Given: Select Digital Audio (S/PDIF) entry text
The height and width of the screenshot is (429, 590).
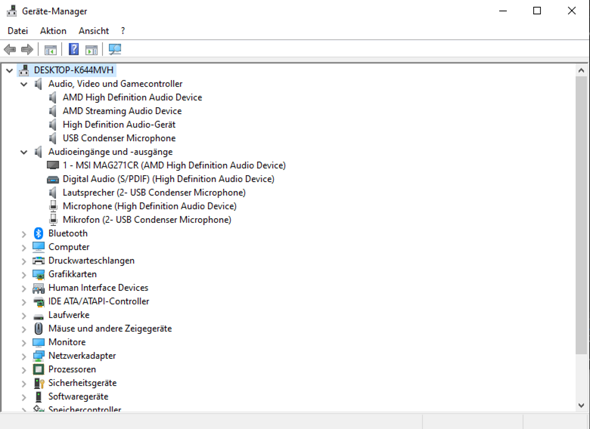Looking at the screenshot, I should tap(168, 179).
